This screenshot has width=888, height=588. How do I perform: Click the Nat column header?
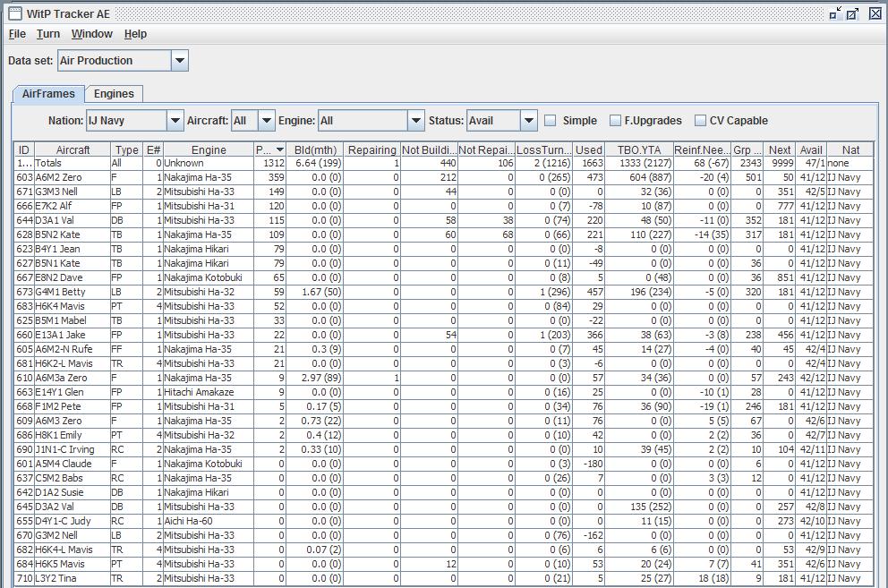pos(850,149)
